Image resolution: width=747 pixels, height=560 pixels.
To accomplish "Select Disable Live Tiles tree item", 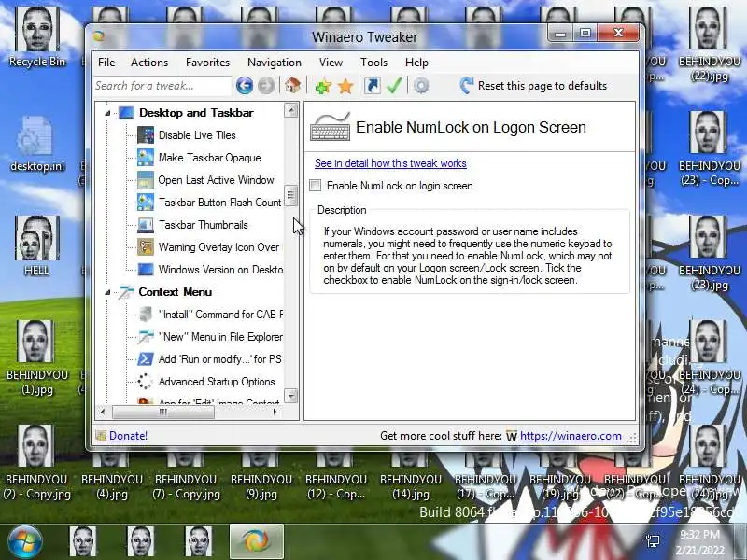I will tap(197, 135).
